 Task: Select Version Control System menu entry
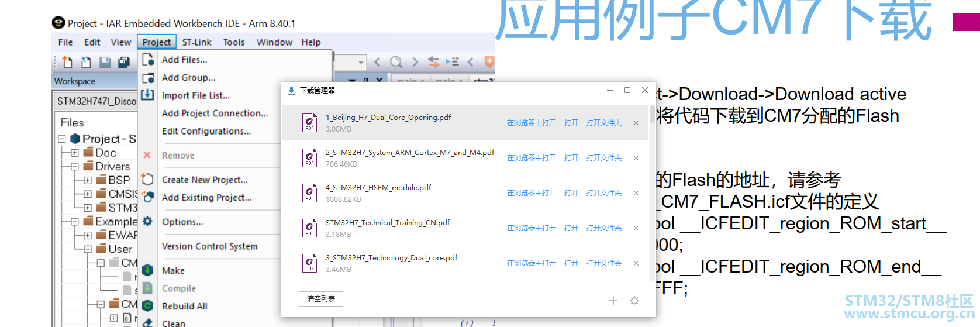click(209, 246)
